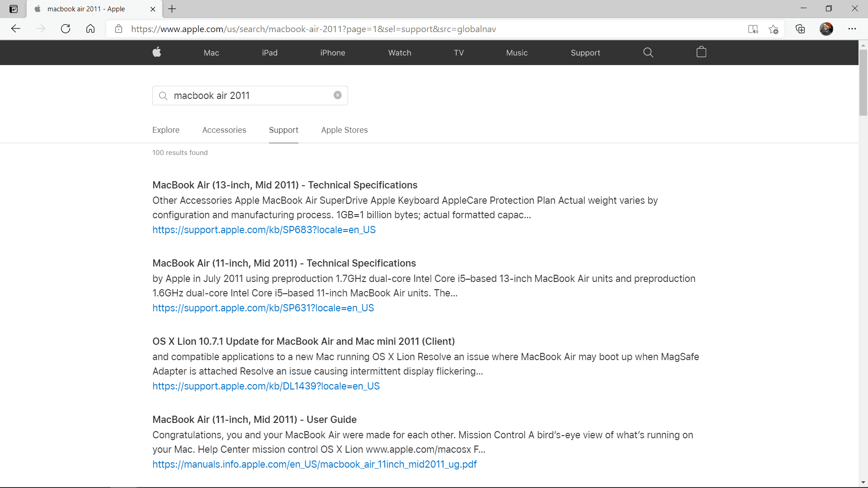The height and width of the screenshot is (488, 868).
Task: Open the Read aloud / immersive reader icon
Action: 753,29
